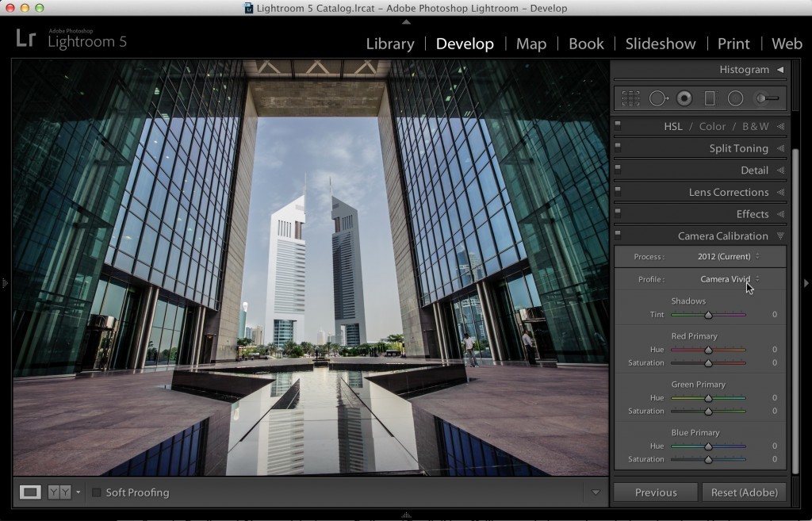
Task: Open the Book module
Action: point(586,44)
